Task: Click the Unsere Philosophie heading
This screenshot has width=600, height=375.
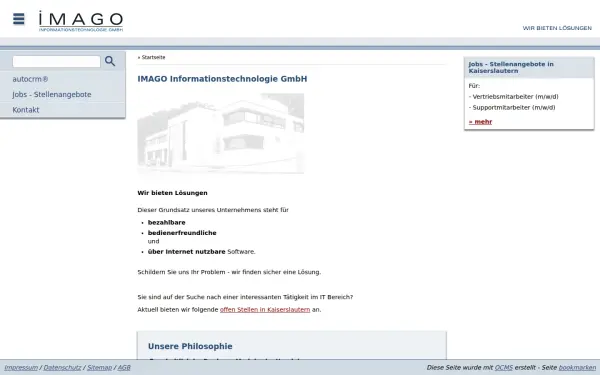Action: pos(190,346)
